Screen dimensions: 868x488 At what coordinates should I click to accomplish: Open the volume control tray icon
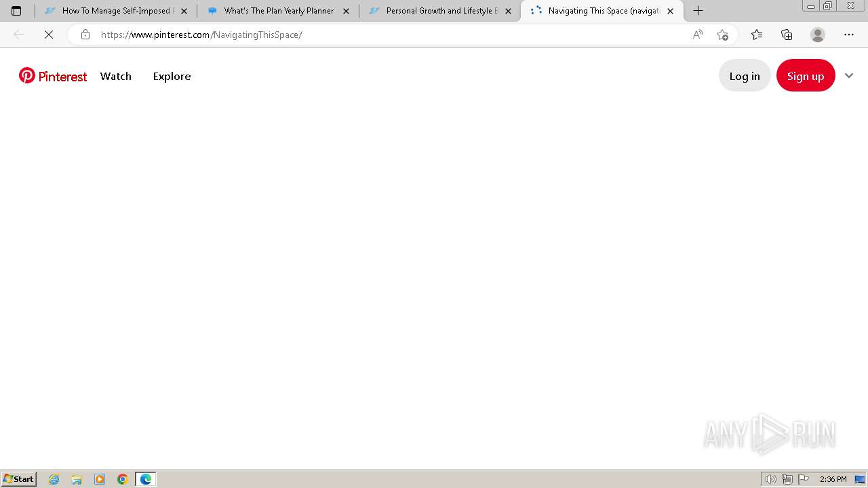[770, 479]
